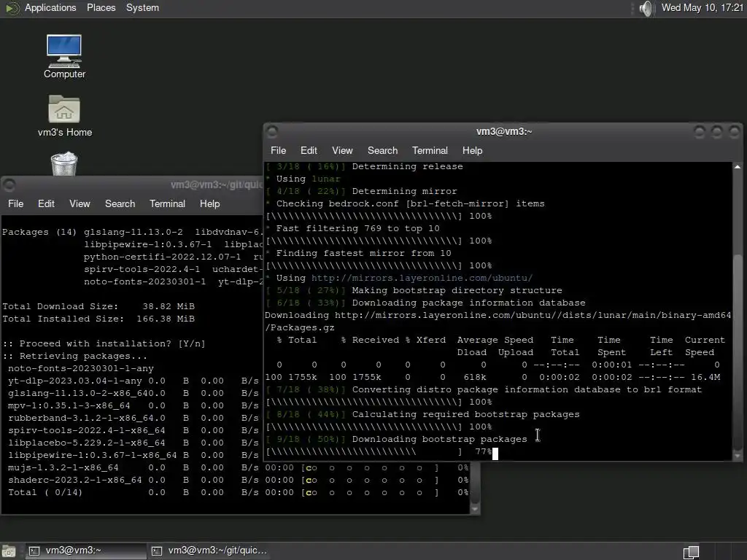
Task: Open Edit menu in the vm3@vm3:~ terminal
Action: (x=309, y=150)
